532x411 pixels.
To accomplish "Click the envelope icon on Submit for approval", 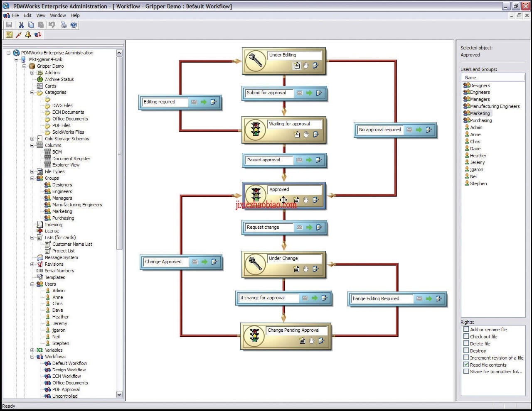I will click(x=299, y=93).
